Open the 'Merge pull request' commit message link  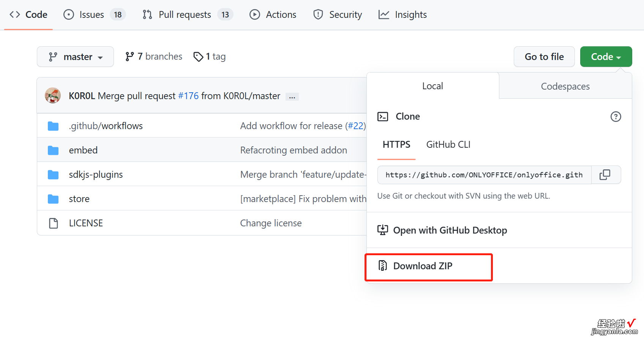pos(137,96)
